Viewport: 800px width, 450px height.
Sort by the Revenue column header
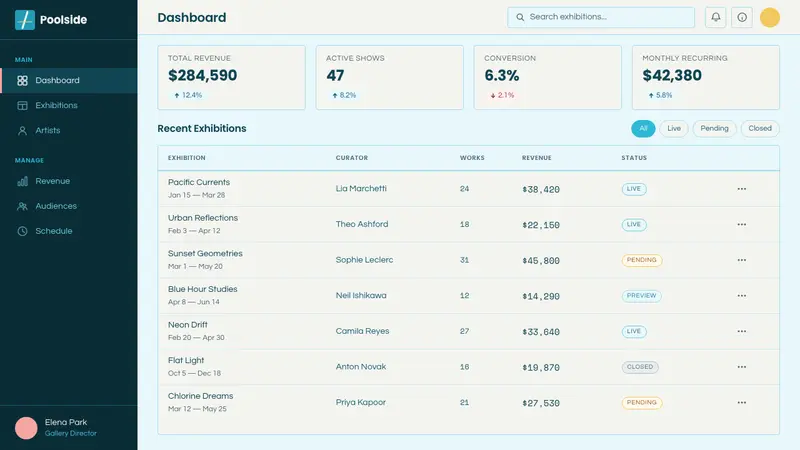click(537, 158)
